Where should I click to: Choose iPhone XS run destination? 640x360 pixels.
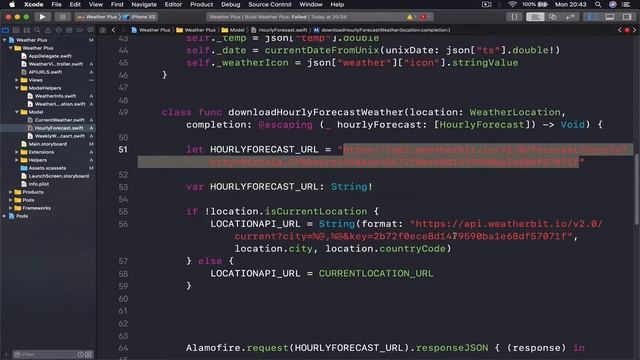(x=140, y=17)
